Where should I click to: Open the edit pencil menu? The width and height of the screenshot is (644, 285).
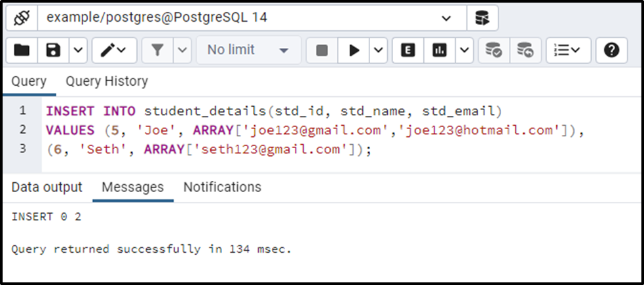(x=114, y=50)
